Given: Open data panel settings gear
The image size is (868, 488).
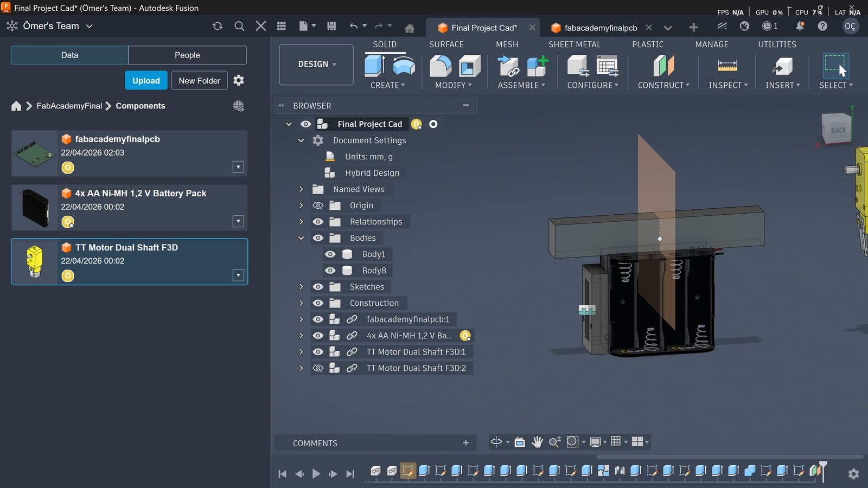Looking at the screenshot, I should [x=239, y=80].
